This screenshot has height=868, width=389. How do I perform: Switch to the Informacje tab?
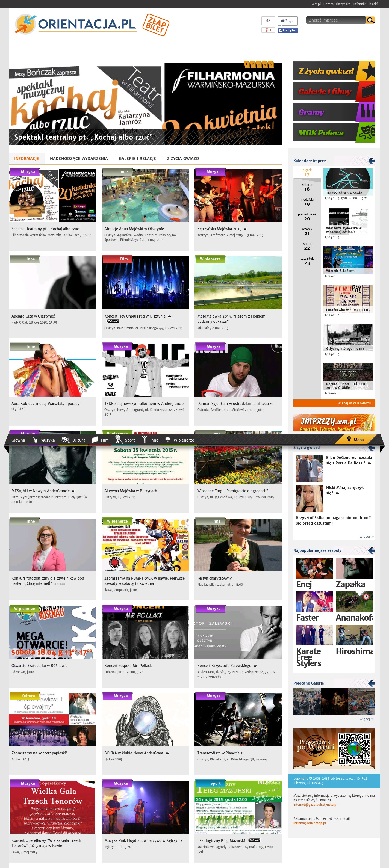(x=26, y=158)
